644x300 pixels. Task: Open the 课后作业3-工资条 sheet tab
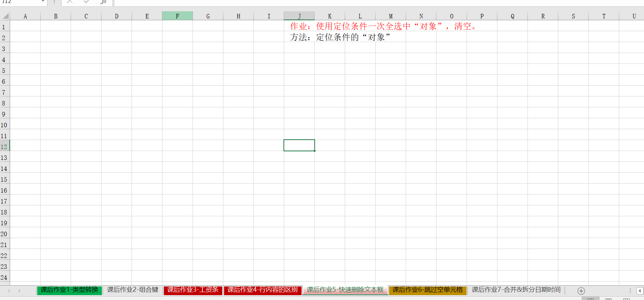[x=193, y=290]
